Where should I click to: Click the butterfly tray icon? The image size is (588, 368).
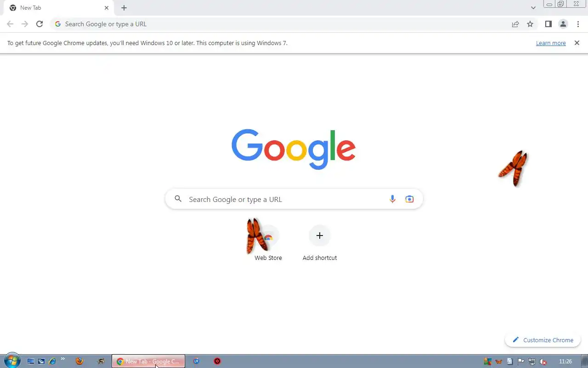click(x=498, y=362)
